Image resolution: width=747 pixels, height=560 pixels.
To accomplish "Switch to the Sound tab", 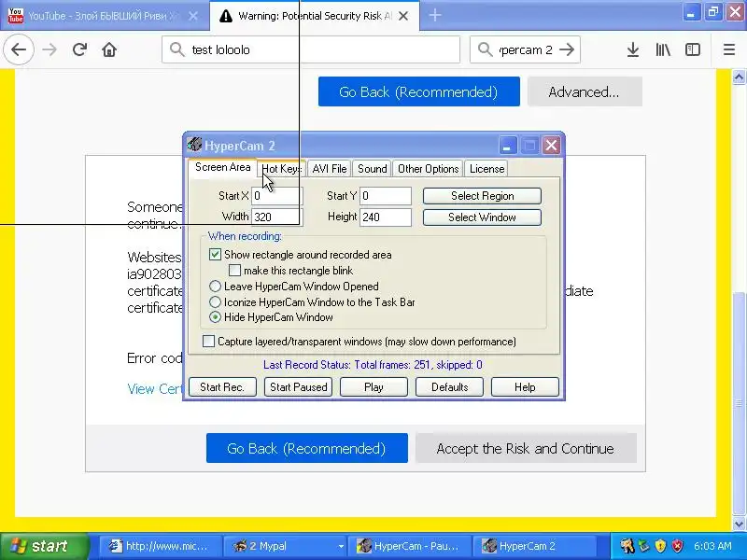I will (x=372, y=169).
